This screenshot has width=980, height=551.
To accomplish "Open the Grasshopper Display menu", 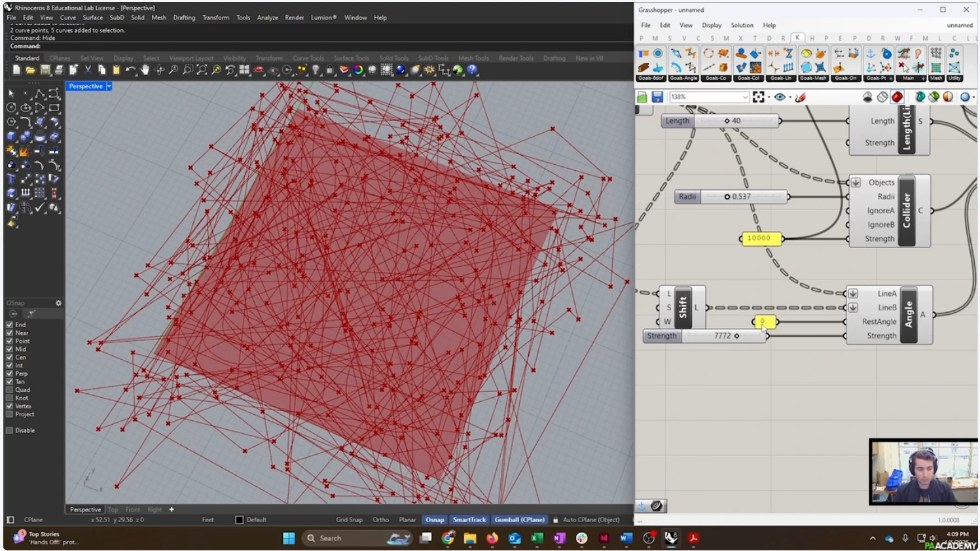I will [712, 26].
